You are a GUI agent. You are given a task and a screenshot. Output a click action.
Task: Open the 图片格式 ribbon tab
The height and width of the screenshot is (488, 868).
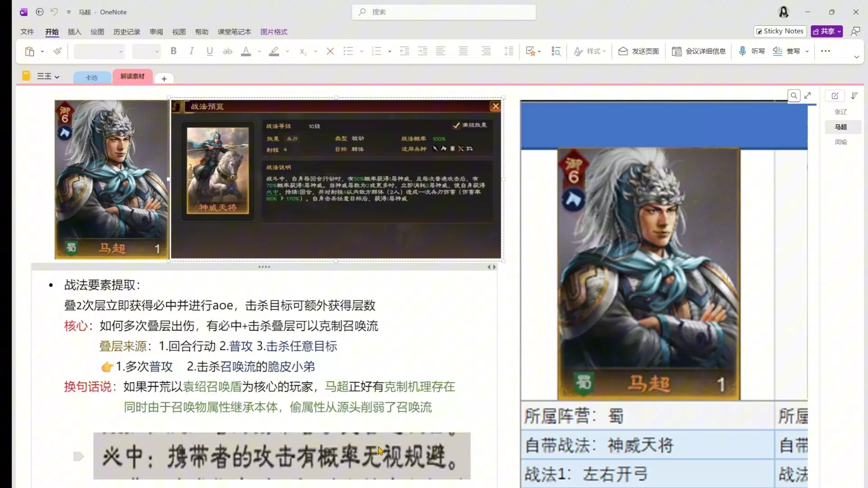pyautogui.click(x=274, y=32)
